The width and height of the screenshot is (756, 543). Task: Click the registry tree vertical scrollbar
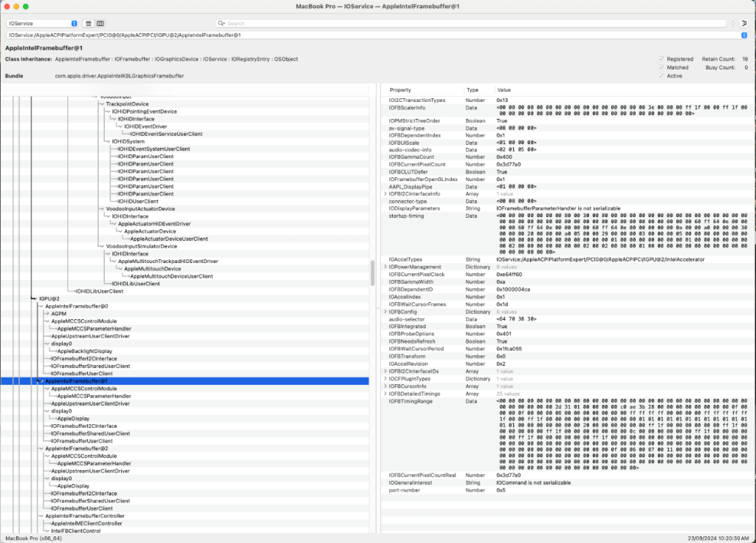(372, 273)
